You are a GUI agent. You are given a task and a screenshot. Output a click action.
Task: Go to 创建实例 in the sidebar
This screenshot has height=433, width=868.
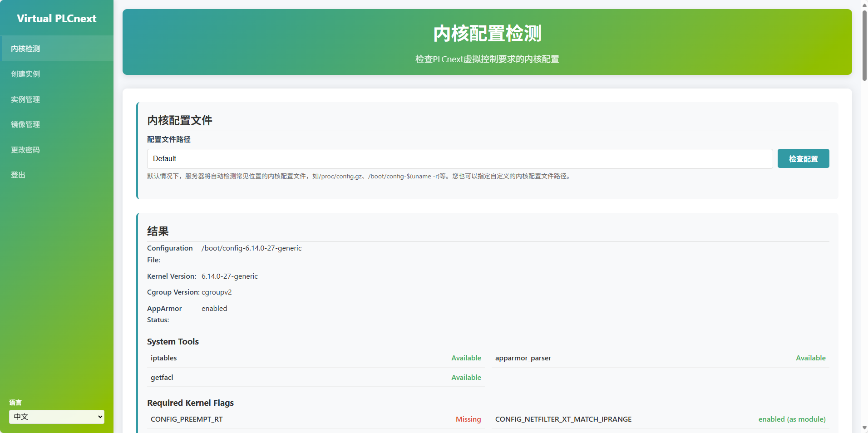pos(57,74)
